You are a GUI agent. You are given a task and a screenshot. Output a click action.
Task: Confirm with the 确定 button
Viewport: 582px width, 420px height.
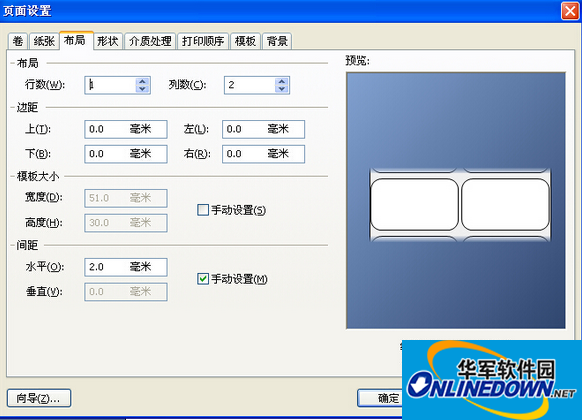pos(380,398)
